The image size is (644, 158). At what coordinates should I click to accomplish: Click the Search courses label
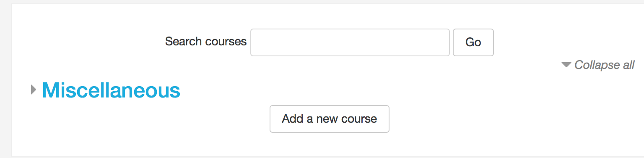[x=206, y=42]
